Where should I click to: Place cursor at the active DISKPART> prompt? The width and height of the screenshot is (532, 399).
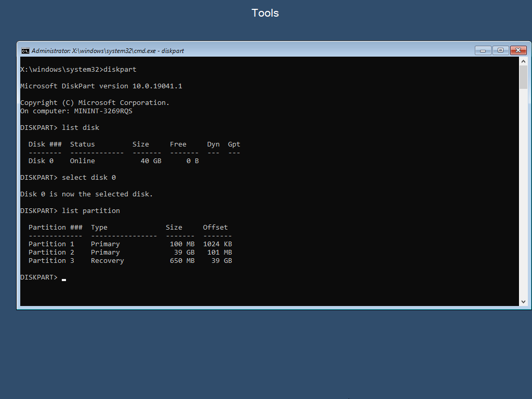pyautogui.click(x=39, y=277)
